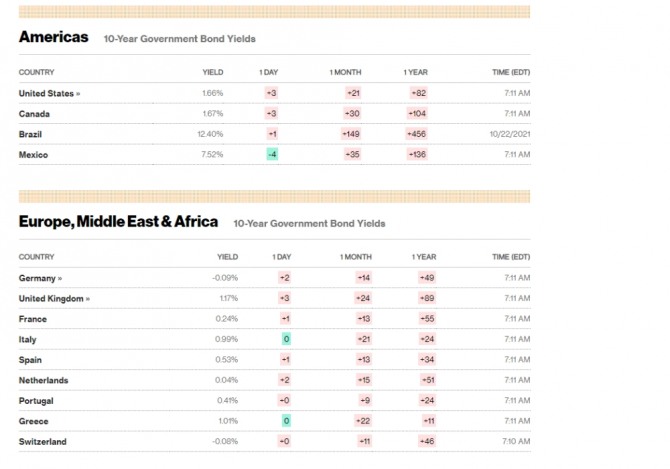Click the Europe 1 MONTH column header
The image size is (670, 469).
click(356, 257)
